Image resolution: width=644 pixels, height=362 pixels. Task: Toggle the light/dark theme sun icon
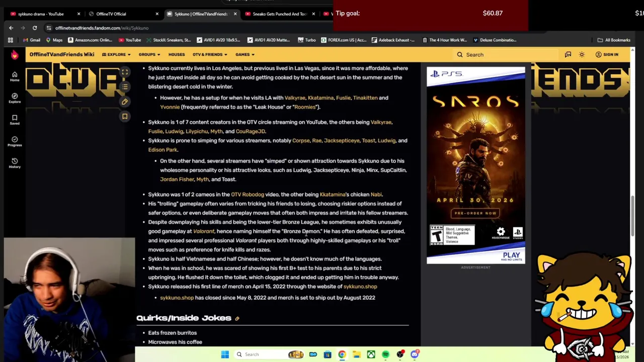[x=582, y=54]
